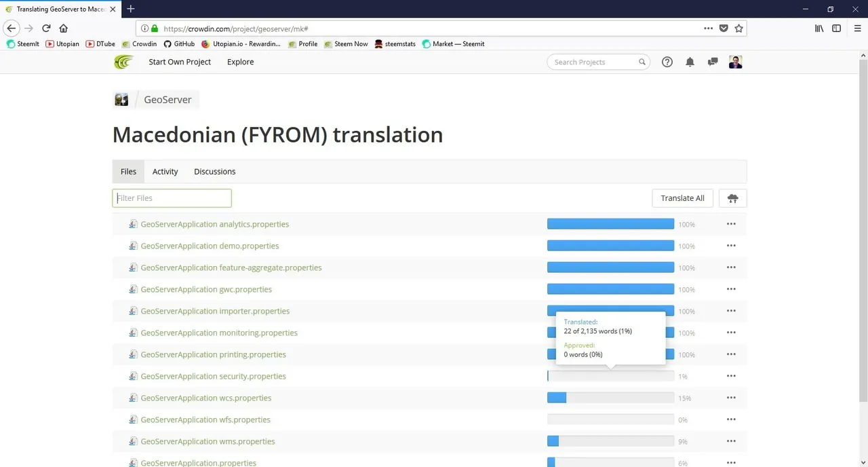Open the Firefox hamburger menu
Screen dimensions: 868x467
(857, 29)
